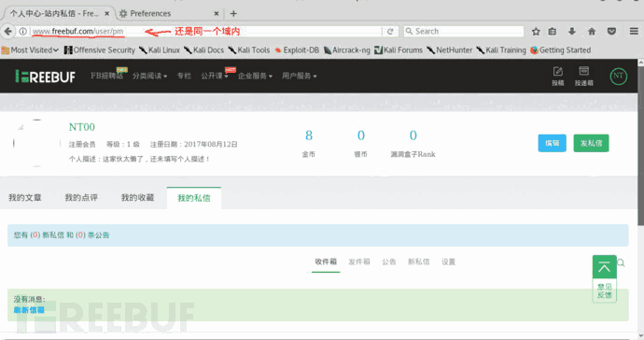Image resolution: width=644 pixels, height=340 pixels.
Task: Click the user profile avatar image
Action: point(37,143)
